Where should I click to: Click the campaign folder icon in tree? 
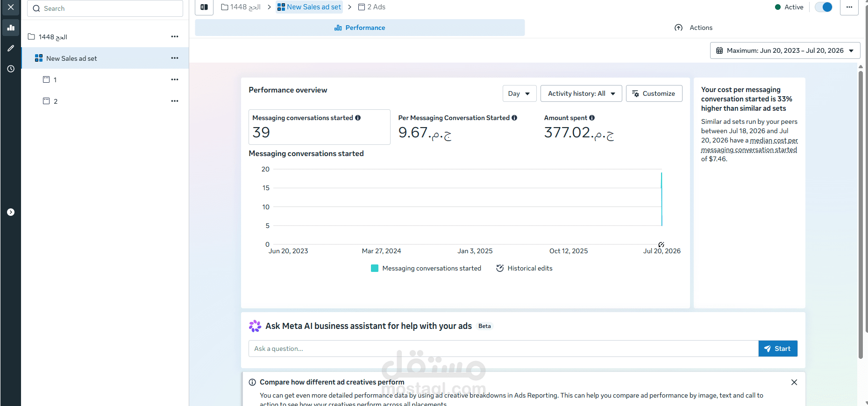pyautogui.click(x=31, y=36)
